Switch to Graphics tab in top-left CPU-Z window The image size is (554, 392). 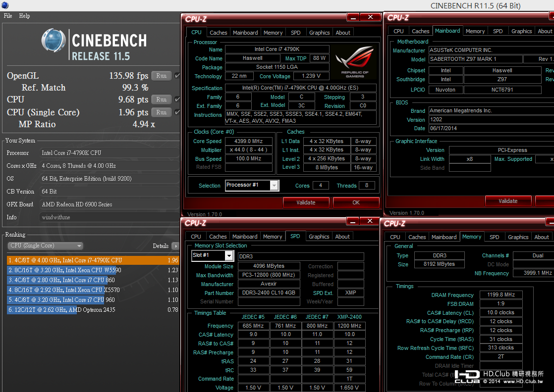[320, 33]
